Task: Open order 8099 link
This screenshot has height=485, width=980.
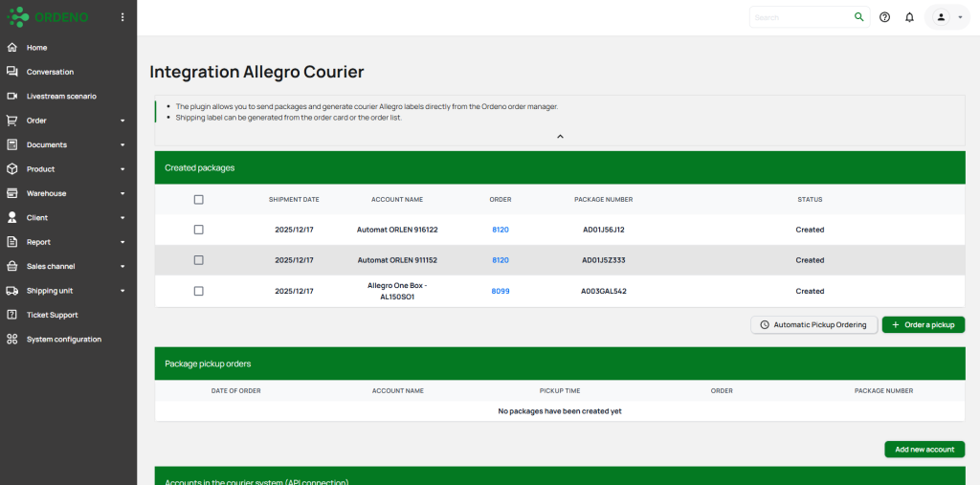Action: click(500, 291)
